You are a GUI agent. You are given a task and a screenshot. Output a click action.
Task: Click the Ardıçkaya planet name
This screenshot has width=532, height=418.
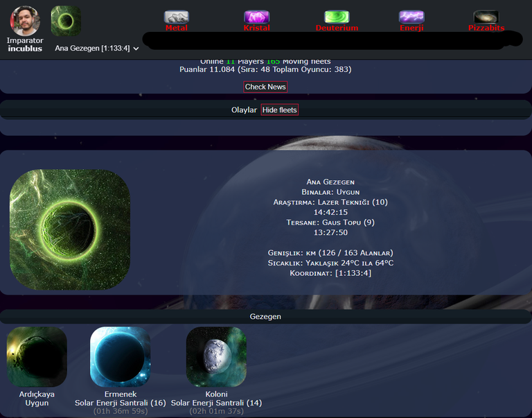37,394
